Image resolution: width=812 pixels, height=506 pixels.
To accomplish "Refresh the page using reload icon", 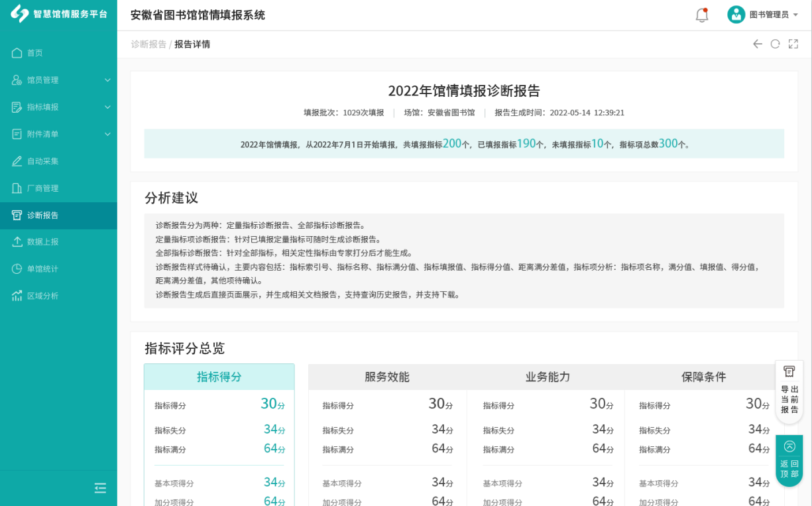I will [775, 44].
